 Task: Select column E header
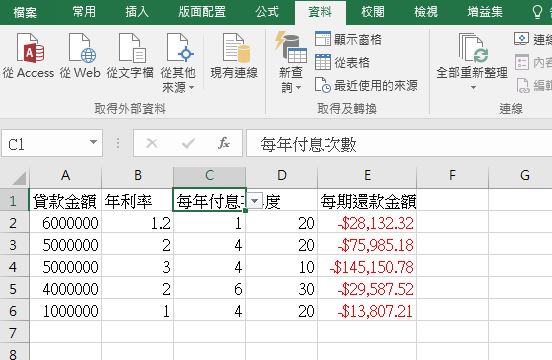click(x=367, y=175)
